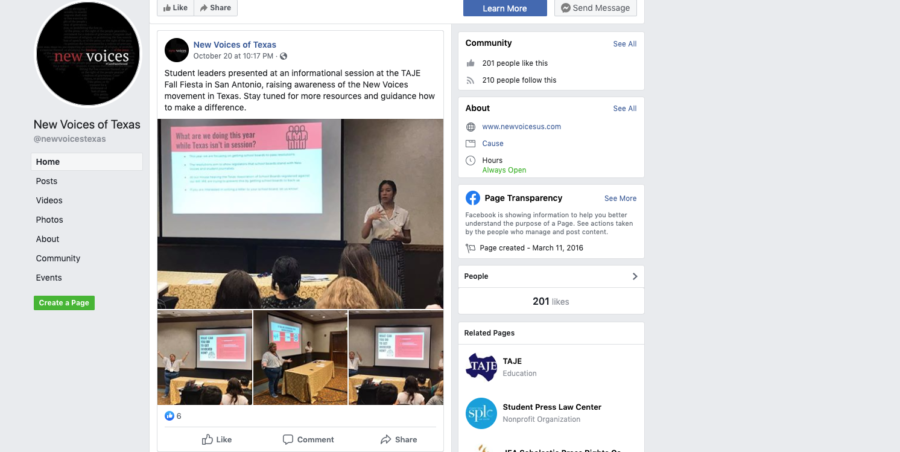Click the Student Press Law Center logo
The height and width of the screenshot is (452, 900).
point(481,413)
